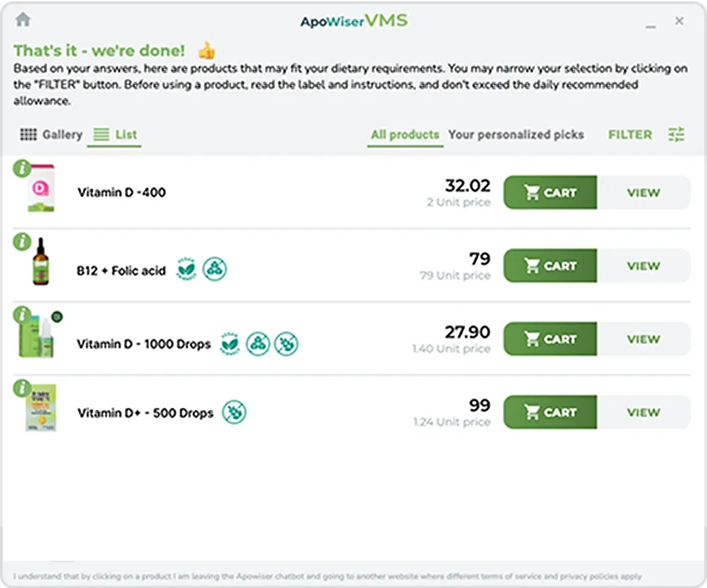View Vitamin D+ - 500 Drops product
The image size is (707, 588).
click(x=643, y=412)
